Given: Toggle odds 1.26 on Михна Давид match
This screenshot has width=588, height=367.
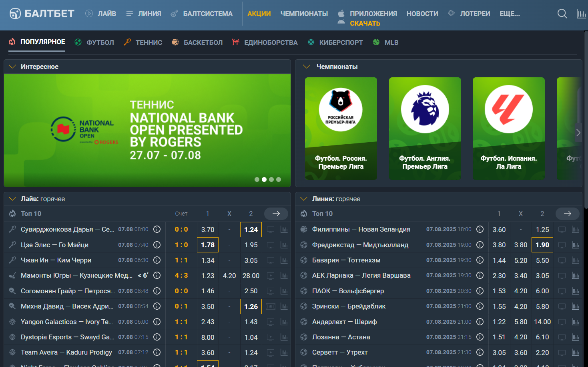Looking at the screenshot, I should 251,307.
